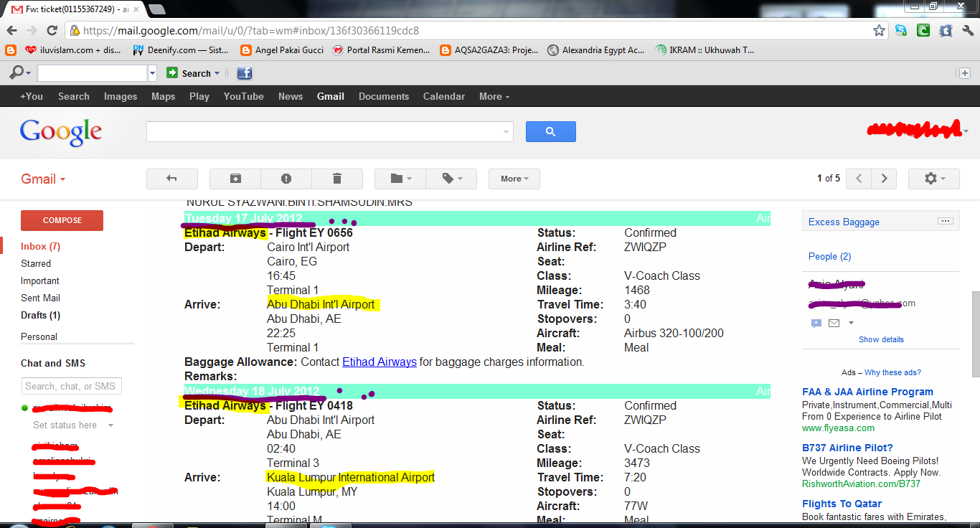The height and width of the screenshot is (528, 980).
Task: Open the Angel Pakai Gucci bookmark
Action: tap(282, 50)
